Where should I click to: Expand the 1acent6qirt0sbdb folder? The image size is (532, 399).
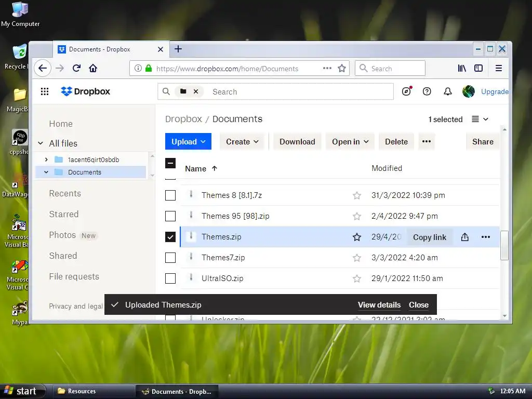pyautogui.click(x=46, y=159)
